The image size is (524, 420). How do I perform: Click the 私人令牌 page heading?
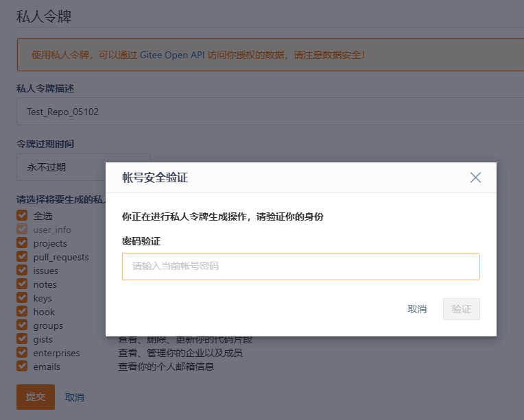(x=44, y=16)
